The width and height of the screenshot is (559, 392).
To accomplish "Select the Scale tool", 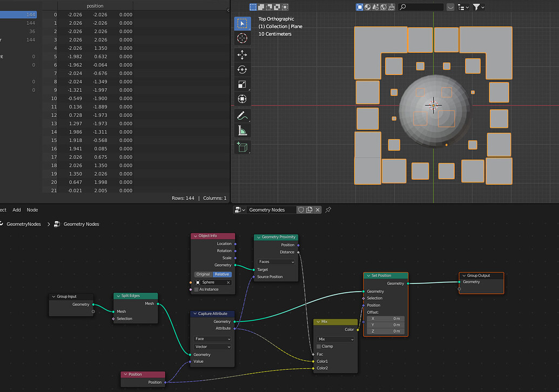I will point(242,84).
